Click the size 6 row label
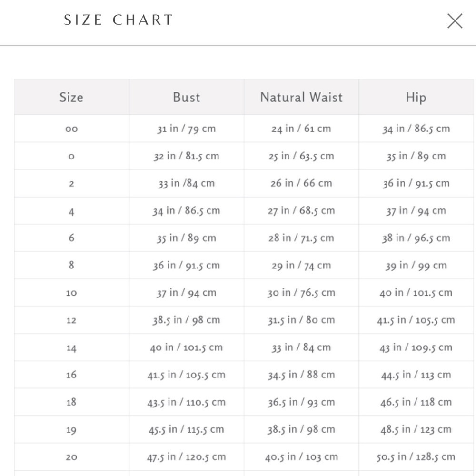This screenshot has height=476, width=476. click(x=71, y=238)
